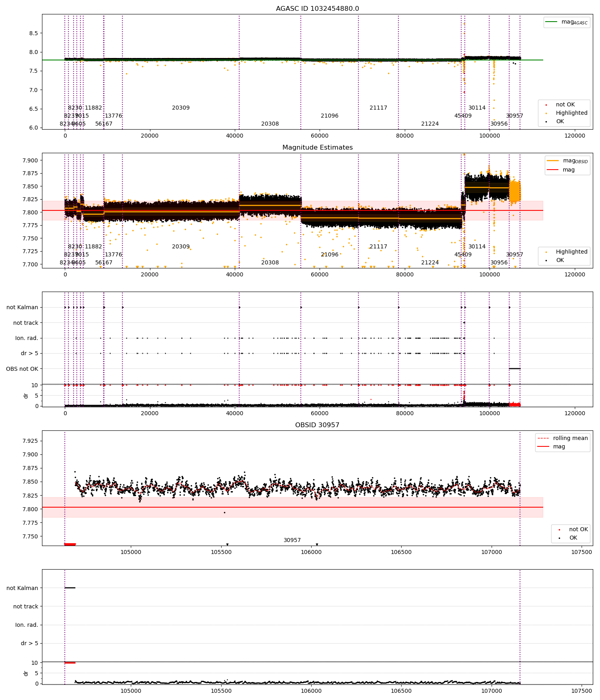Click 'rolling mean' legend entry in OBSID plot
Viewport: 600px width, 700px height.
click(563, 438)
